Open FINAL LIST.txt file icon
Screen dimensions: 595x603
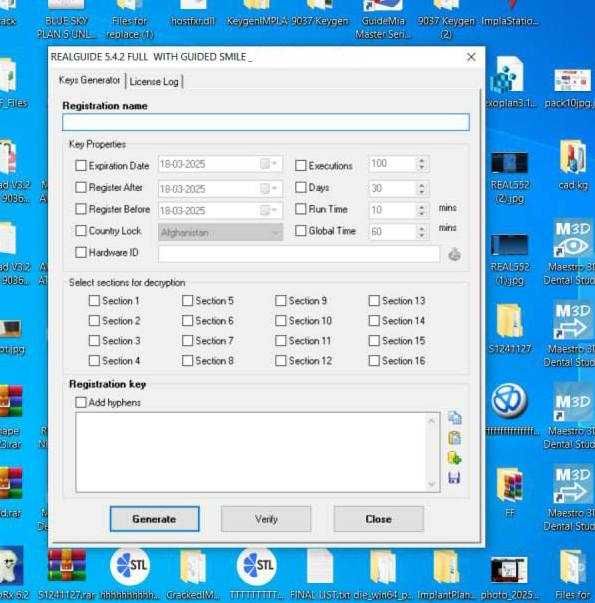pos(320,574)
